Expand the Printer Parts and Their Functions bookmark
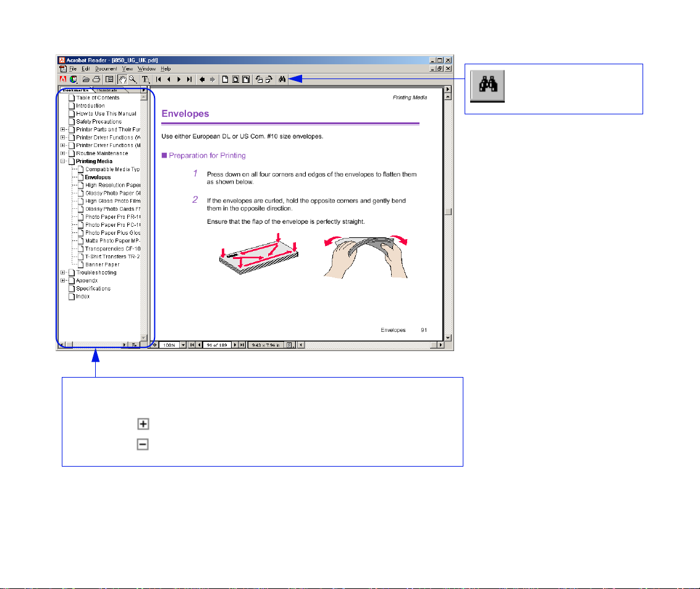Viewport: 700px width, 589px height. [63, 130]
